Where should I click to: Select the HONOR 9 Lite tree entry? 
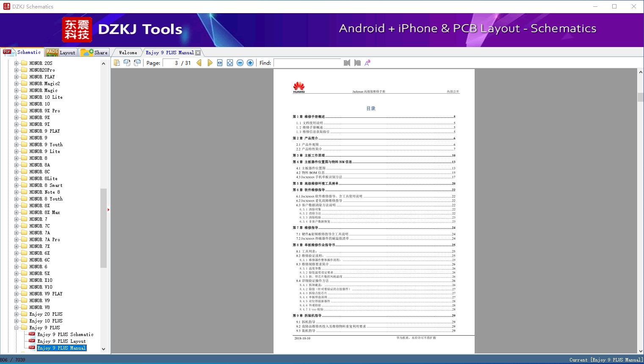tap(44, 151)
